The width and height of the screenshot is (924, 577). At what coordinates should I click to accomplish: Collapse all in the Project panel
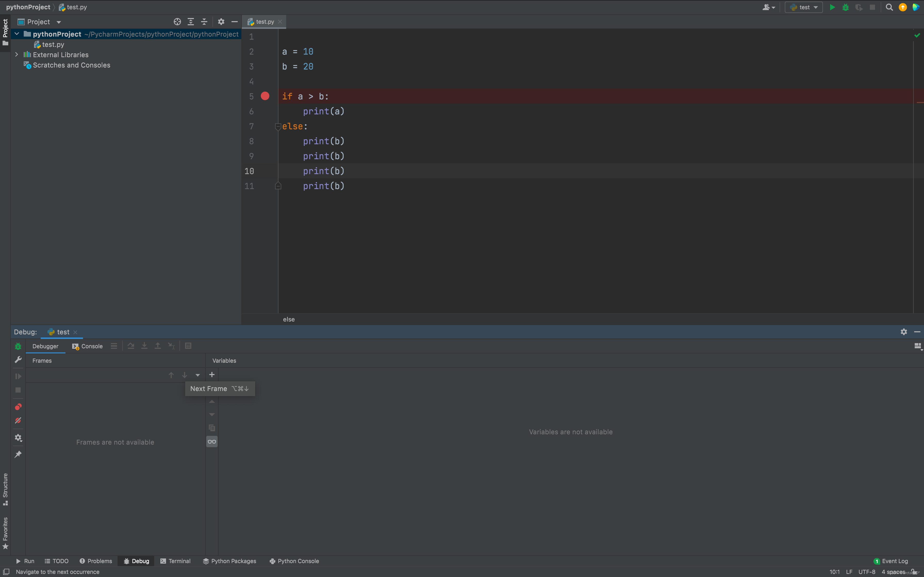tap(204, 22)
